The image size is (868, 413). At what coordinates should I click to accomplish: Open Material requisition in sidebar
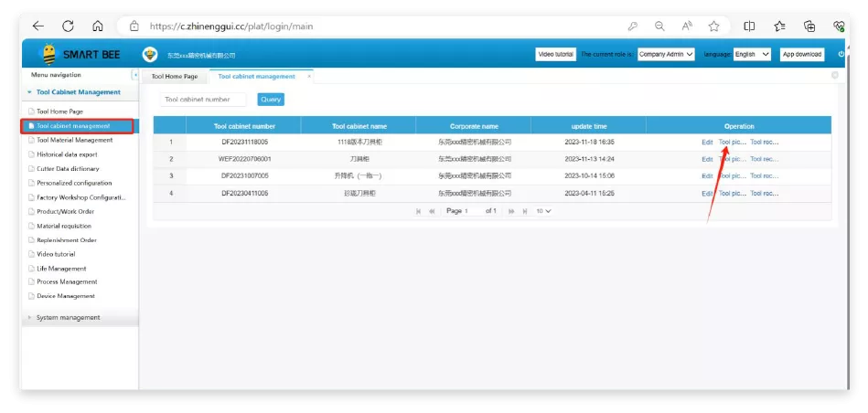tap(64, 226)
